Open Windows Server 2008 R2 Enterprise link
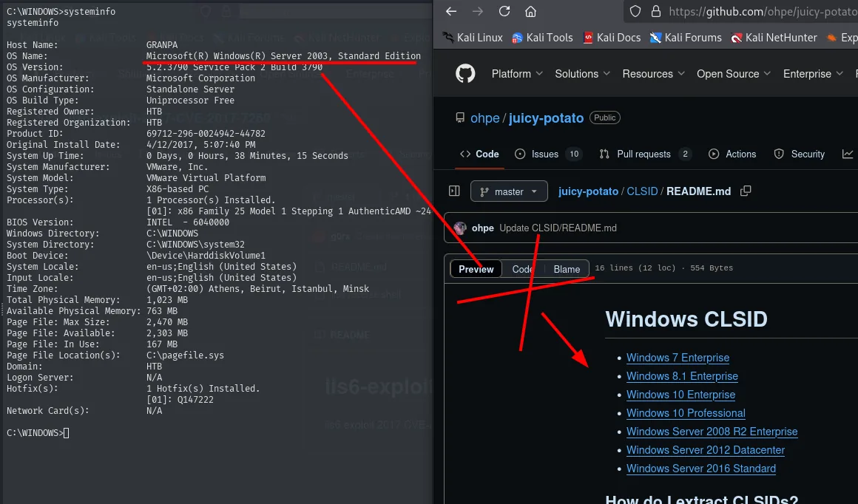This screenshot has width=858, height=504. 712,432
